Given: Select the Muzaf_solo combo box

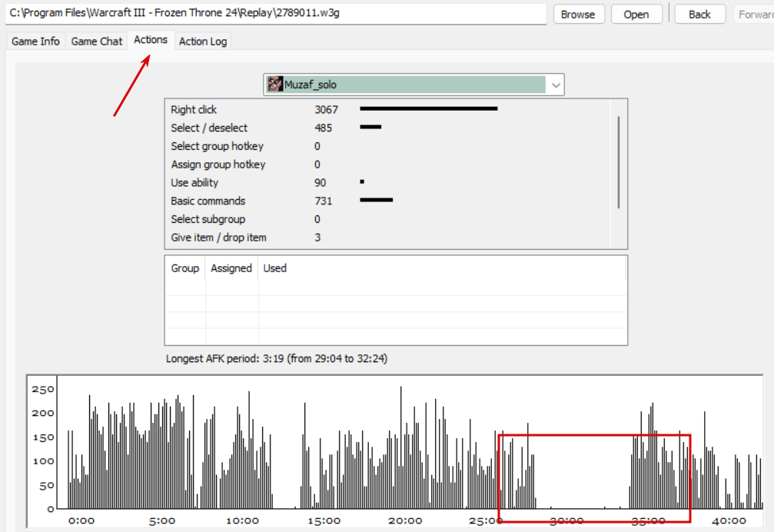Looking at the screenshot, I should [x=414, y=85].
